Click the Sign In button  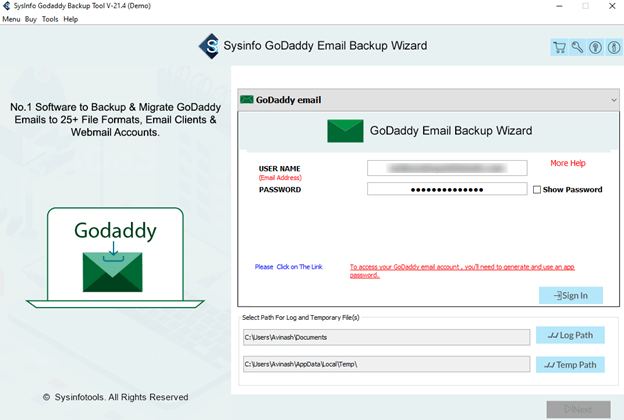tap(571, 295)
